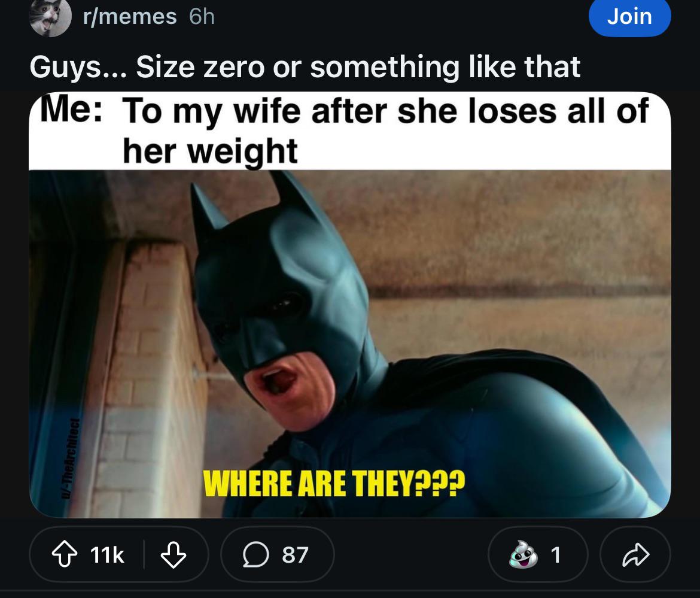Open the r/memes cat avatar
This screenshot has height=598, width=700.
pyautogui.click(x=50, y=17)
